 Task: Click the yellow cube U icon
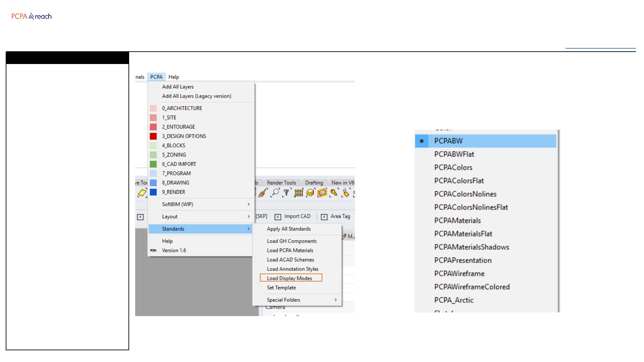coord(310,192)
